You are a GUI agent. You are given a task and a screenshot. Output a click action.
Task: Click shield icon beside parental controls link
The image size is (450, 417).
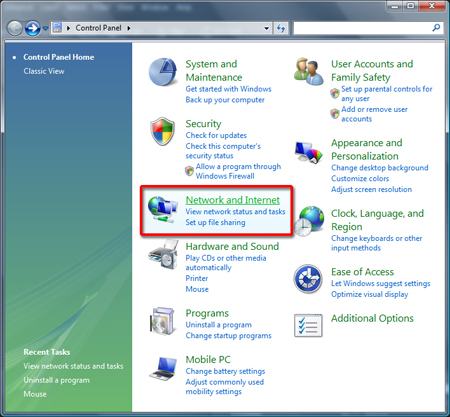tap(335, 93)
